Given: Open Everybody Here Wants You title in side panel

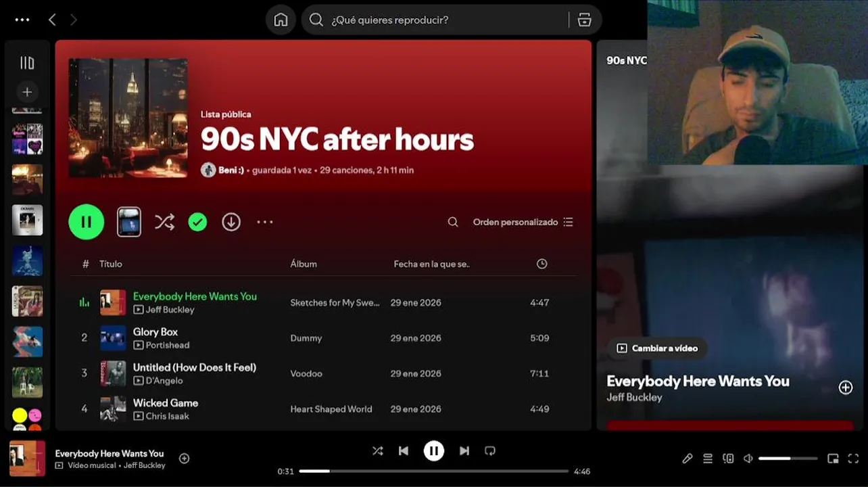Looking at the screenshot, I should click(x=698, y=381).
